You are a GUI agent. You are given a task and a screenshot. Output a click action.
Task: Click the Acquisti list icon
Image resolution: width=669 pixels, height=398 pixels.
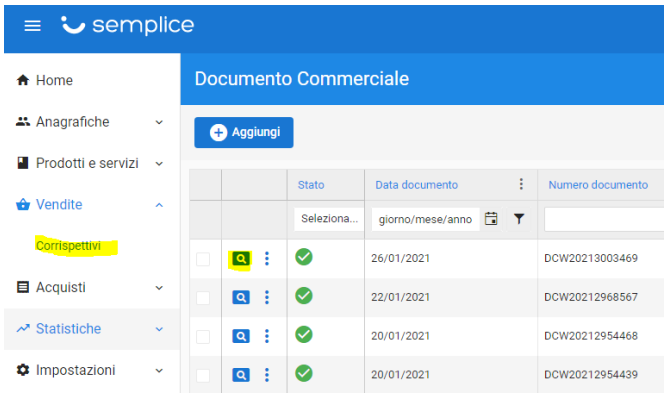click(23, 287)
